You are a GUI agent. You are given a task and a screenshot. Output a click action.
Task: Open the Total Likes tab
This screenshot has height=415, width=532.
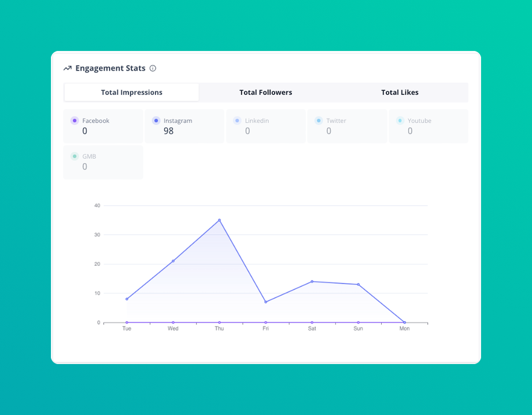point(400,93)
